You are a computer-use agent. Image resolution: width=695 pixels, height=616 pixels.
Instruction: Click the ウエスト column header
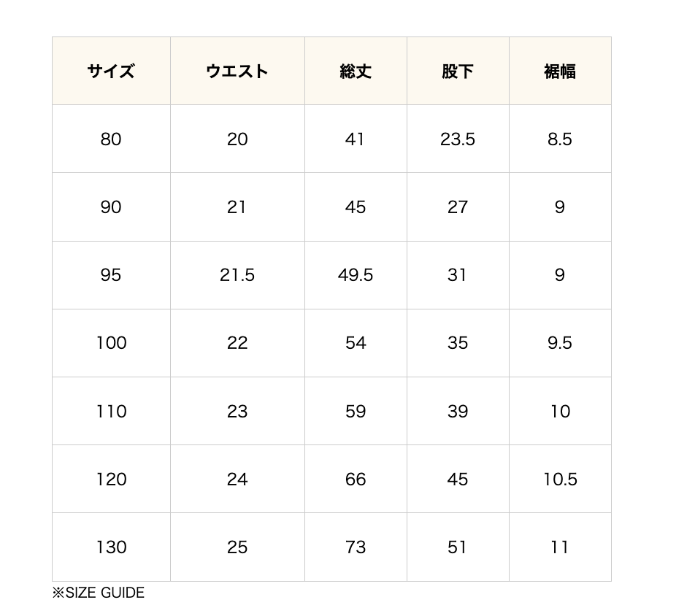[237, 71]
